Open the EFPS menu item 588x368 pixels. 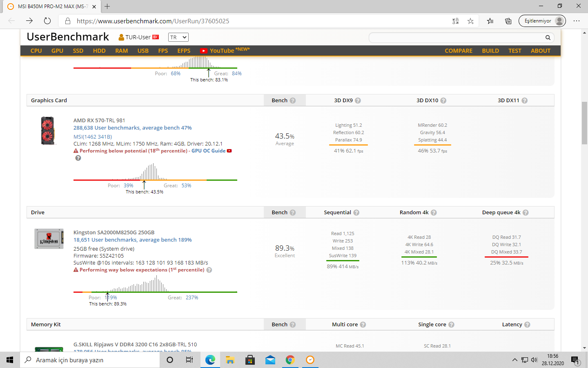pos(184,51)
